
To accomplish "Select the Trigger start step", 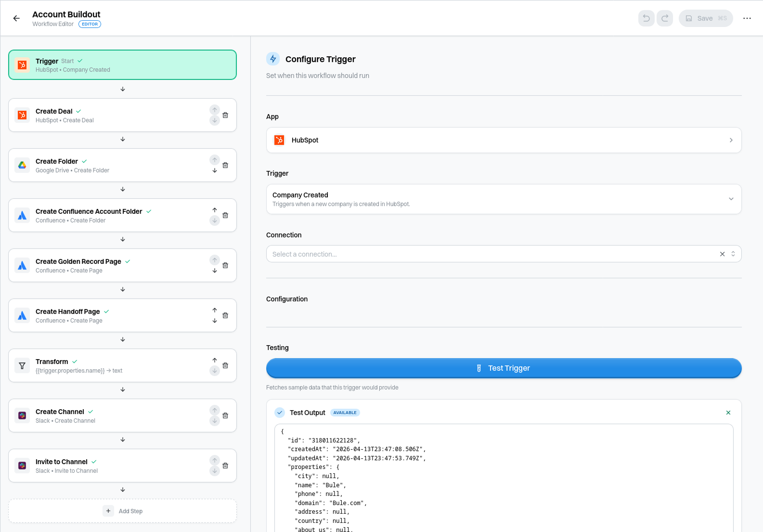I will [x=122, y=65].
